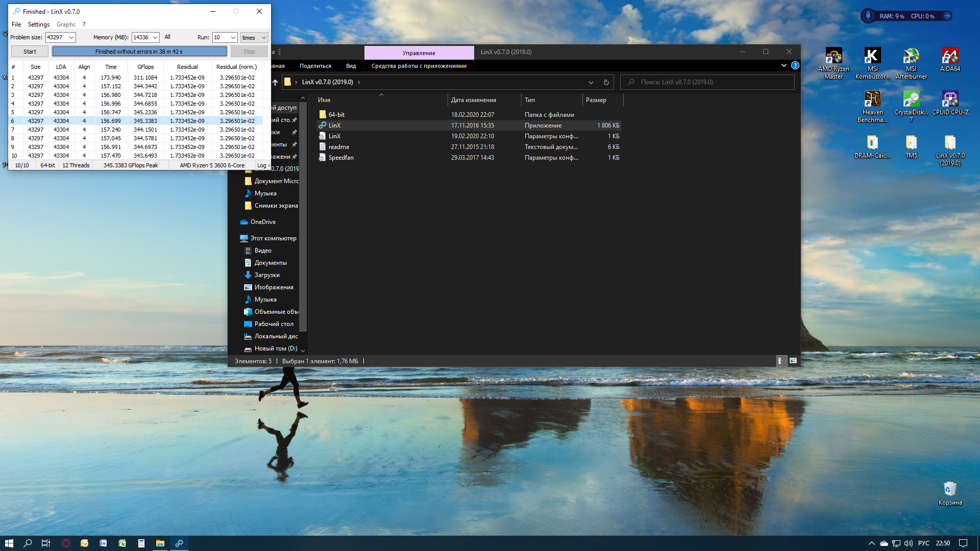Image resolution: width=980 pixels, height=551 pixels.
Task: Click the Log button in LinX
Action: [x=263, y=165]
